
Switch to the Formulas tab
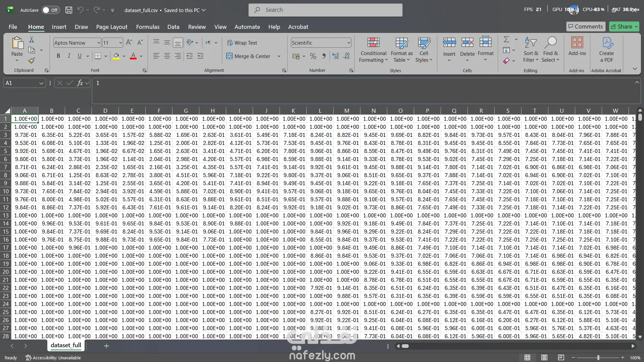(x=148, y=27)
